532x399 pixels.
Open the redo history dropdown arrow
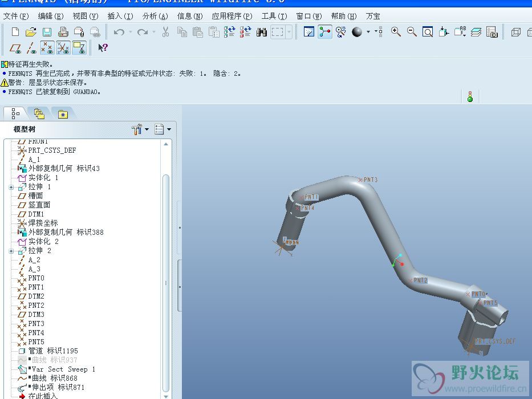coord(154,32)
